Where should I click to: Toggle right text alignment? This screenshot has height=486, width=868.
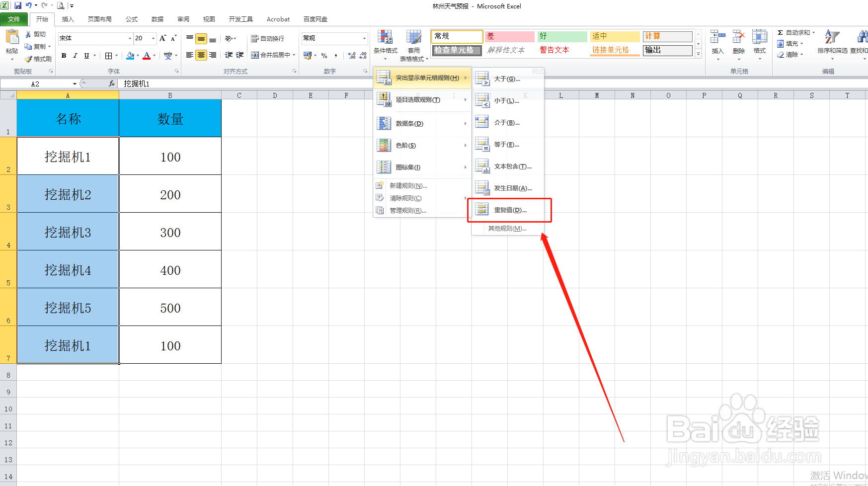coord(213,55)
